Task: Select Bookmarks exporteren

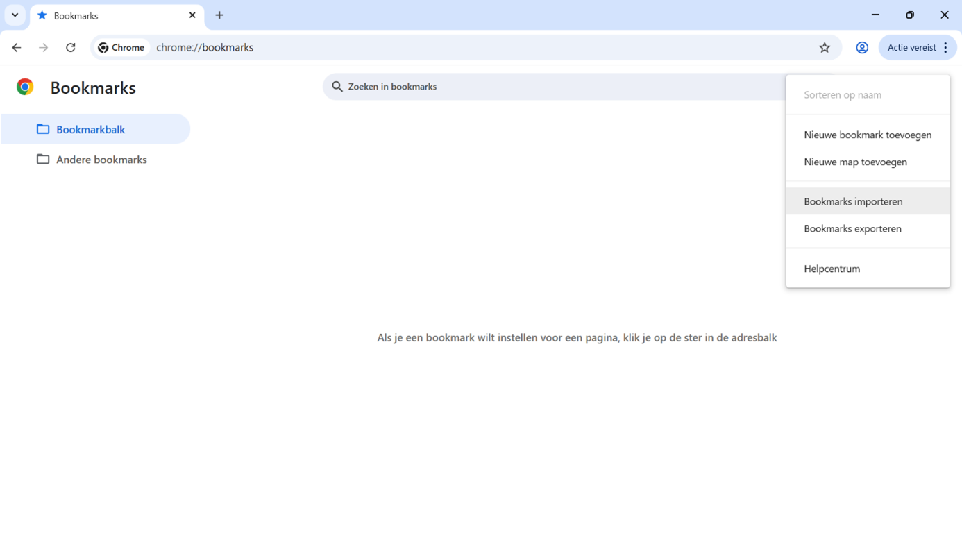Action: [x=852, y=228]
